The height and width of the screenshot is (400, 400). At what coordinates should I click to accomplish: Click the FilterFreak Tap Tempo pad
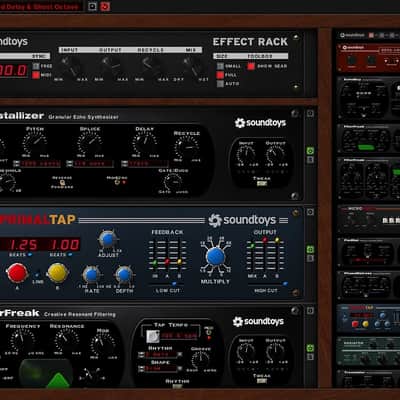tap(153, 336)
